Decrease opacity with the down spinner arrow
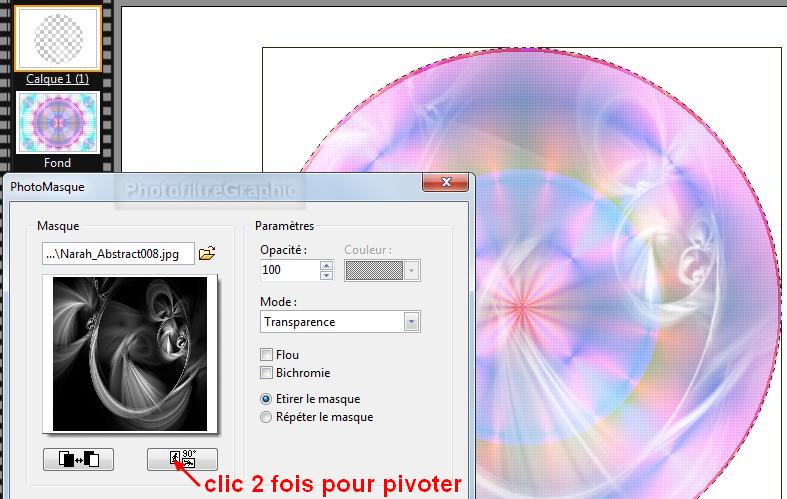This screenshot has width=787, height=499. coord(327,275)
